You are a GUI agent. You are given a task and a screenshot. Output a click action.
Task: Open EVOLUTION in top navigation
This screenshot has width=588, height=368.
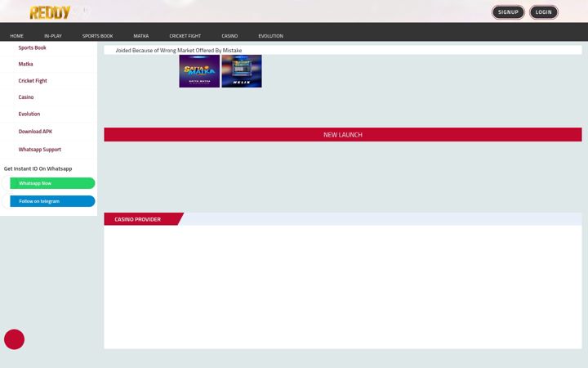coord(271,36)
